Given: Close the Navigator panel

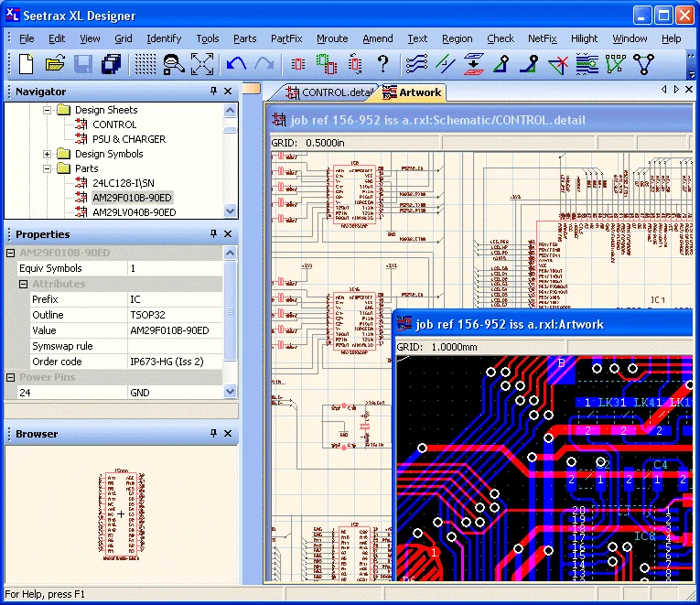Looking at the screenshot, I should (228, 92).
